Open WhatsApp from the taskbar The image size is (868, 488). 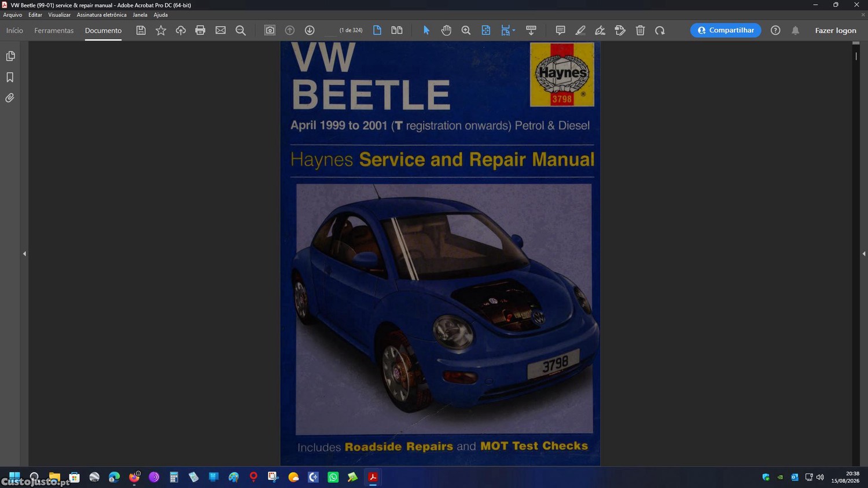coord(333,477)
